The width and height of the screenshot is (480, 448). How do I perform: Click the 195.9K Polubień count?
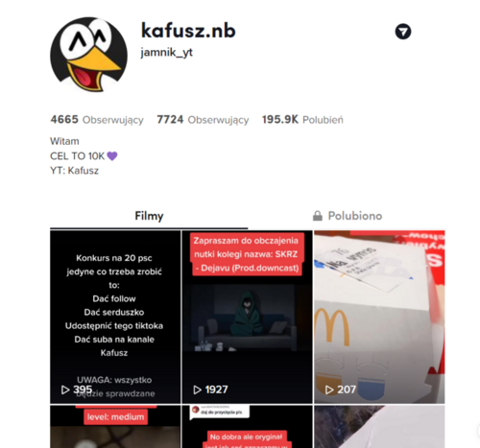point(302,120)
